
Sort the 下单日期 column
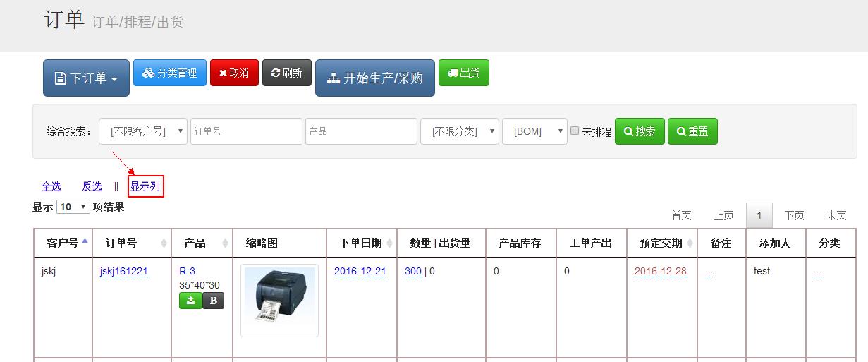[x=389, y=243]
